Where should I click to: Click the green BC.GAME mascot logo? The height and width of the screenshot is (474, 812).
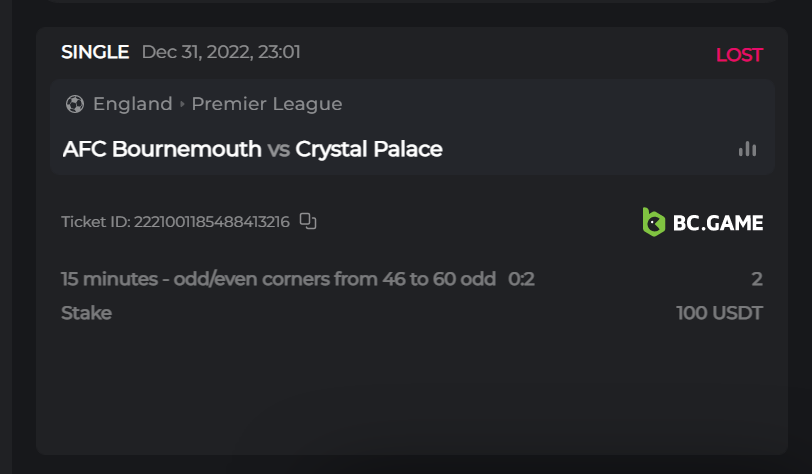tap(653, 222)
